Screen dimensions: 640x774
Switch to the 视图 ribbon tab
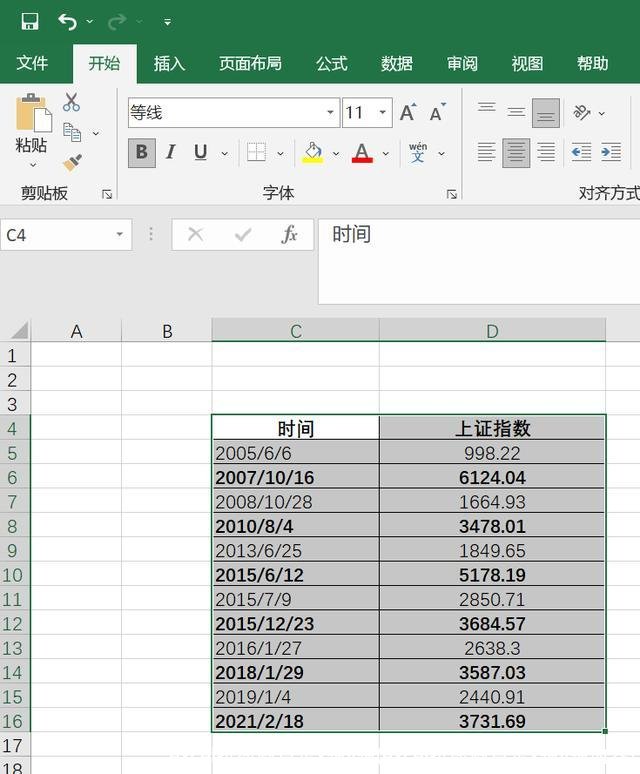tap(527, 63)
